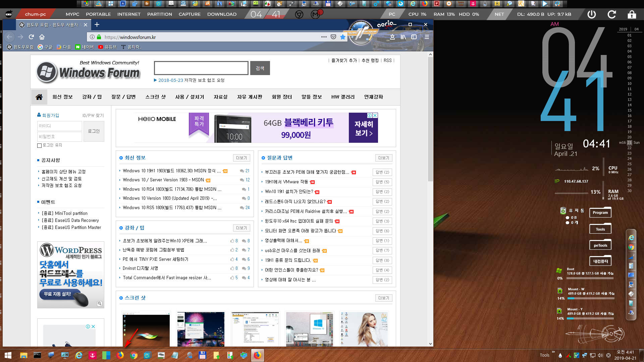Open fireworks cityscape screenshot thumbnail
644x362 pixels.
(x=201, y=329)
